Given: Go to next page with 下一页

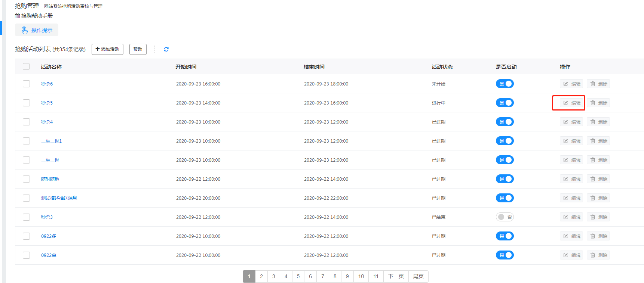Looking at the screenshot, I should pyautogui.click(x=396, y=277).
